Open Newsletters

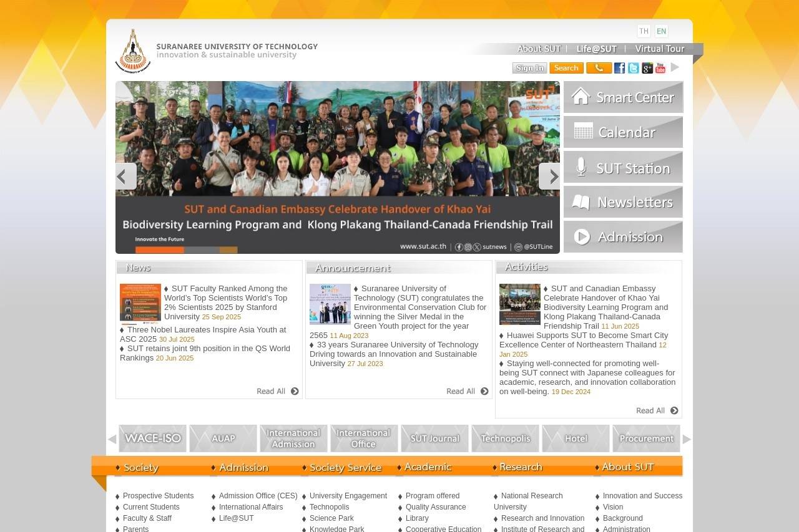click(623, 202)
